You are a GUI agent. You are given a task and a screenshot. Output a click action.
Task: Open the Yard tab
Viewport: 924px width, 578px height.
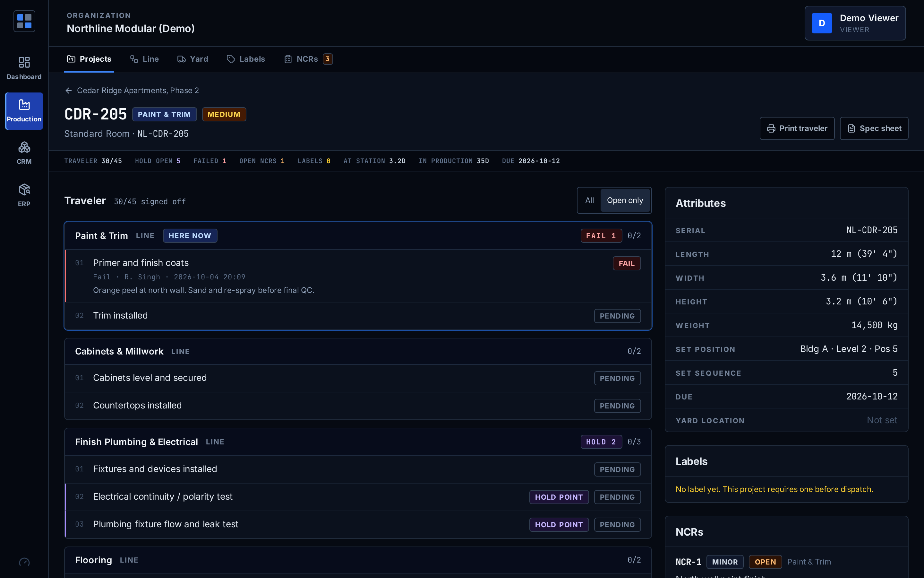[193, 59]
